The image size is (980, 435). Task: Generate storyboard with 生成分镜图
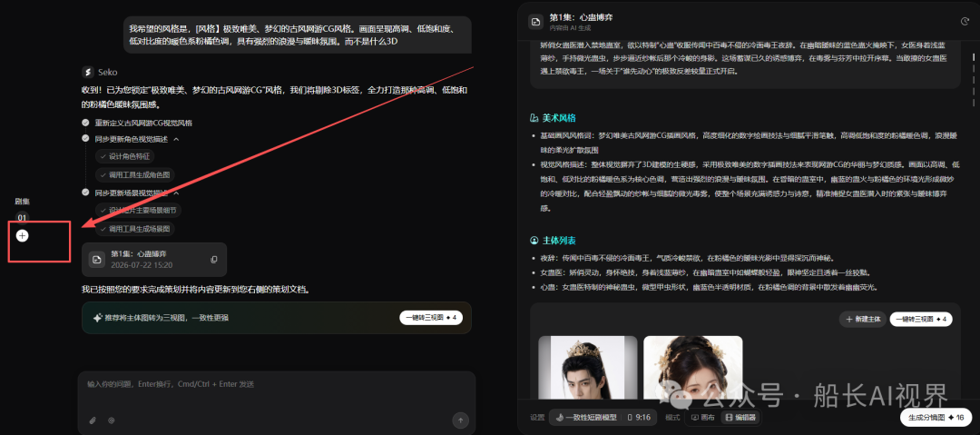935,418
